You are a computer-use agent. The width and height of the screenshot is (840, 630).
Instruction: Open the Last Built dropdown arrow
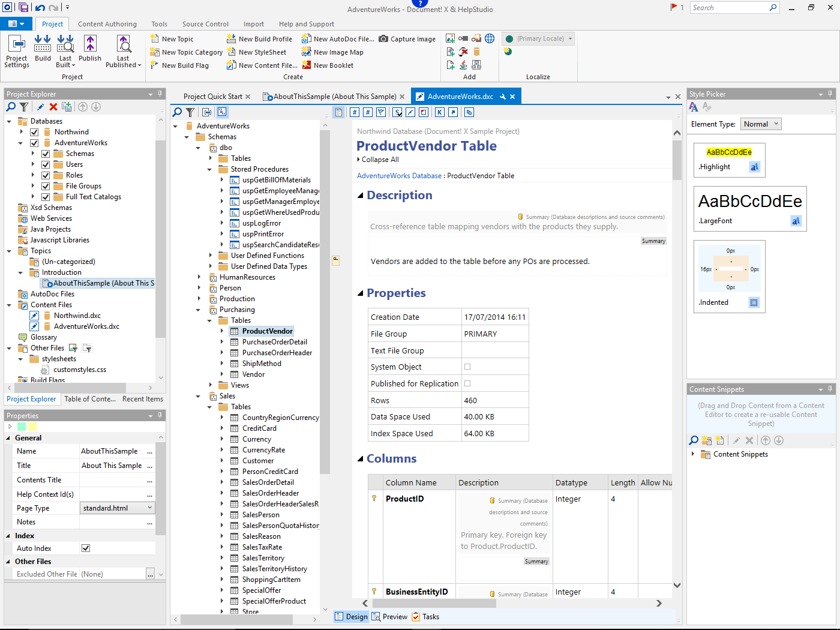73,65
